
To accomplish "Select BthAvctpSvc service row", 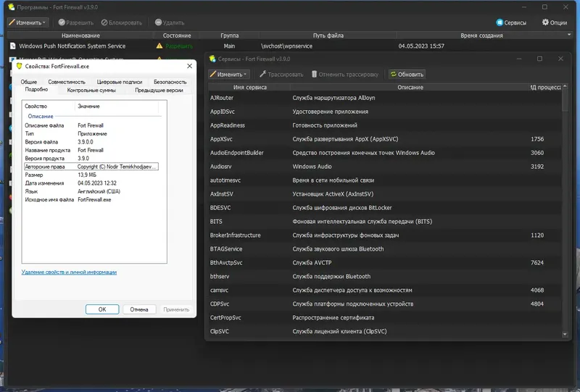I will point(385,262).
